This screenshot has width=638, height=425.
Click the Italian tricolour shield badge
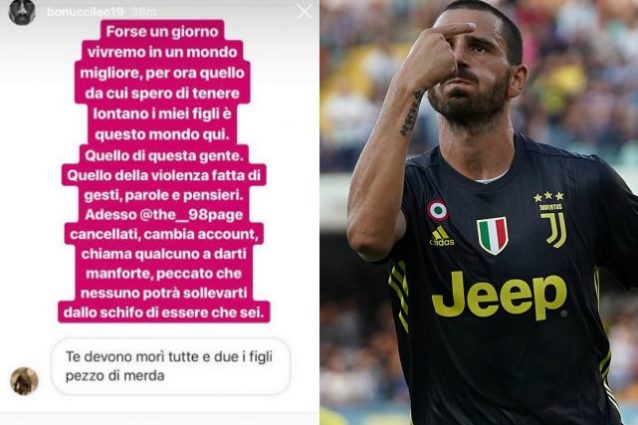click(x=493, y=236)
